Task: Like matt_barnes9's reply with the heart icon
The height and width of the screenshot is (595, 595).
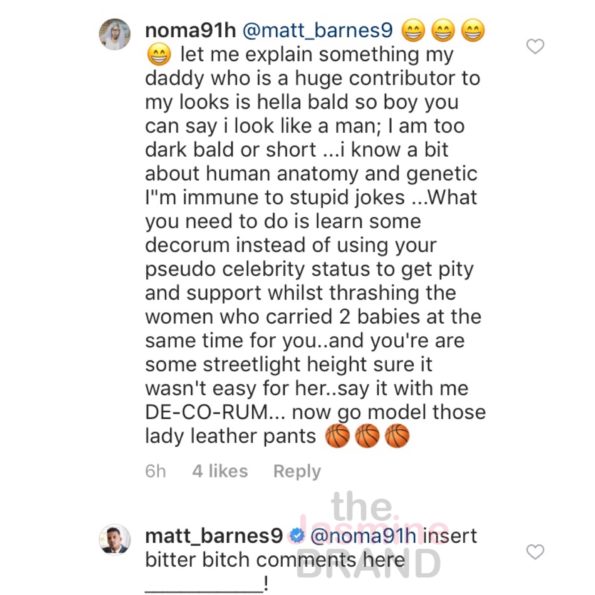Action: [x=535, y=552]
